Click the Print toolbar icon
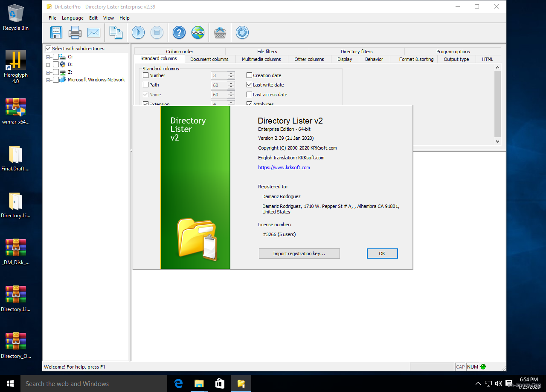 tap(75, 32)
